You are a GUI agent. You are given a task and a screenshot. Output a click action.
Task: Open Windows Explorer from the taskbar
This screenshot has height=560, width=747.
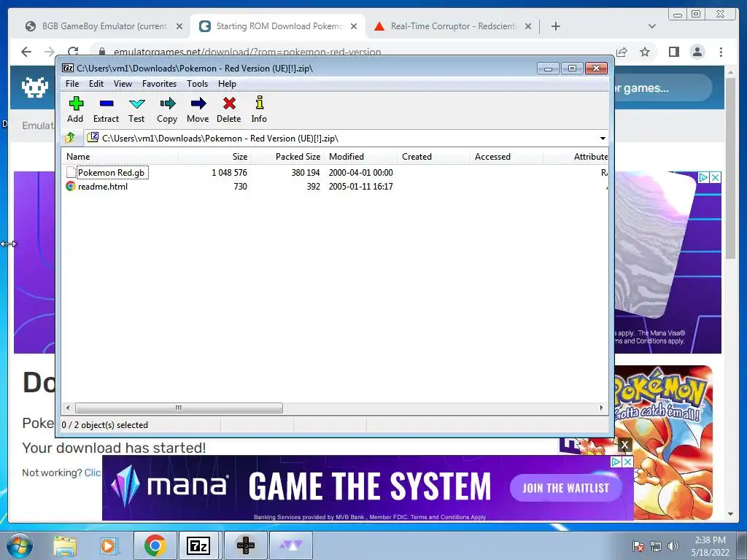point(65,545)
